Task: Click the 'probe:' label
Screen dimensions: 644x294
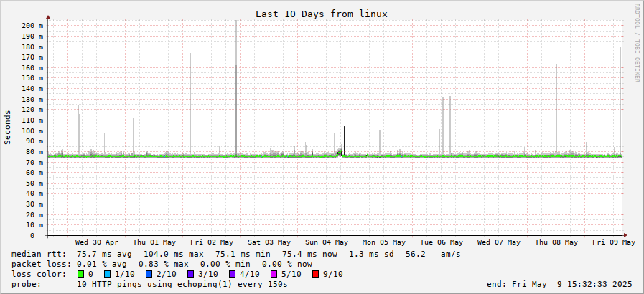Action: [27, 284]
